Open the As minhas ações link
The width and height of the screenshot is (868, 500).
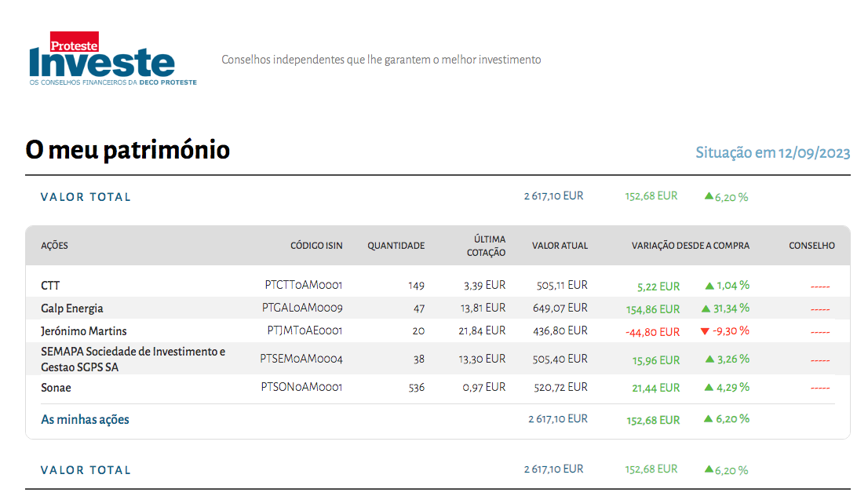85,420
